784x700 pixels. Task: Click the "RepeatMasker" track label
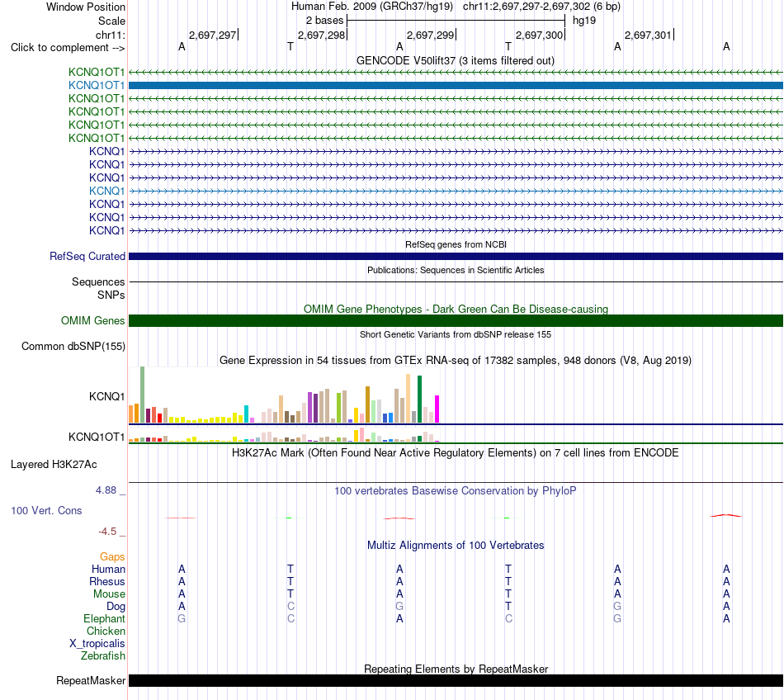[x=91, y=680]
